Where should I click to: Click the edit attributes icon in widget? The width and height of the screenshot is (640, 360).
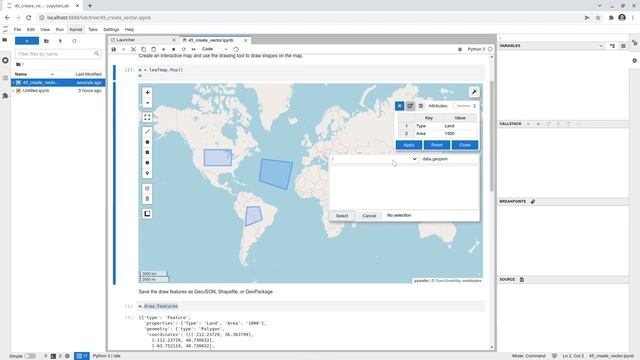pyautogui.click(x=410, y=106)
